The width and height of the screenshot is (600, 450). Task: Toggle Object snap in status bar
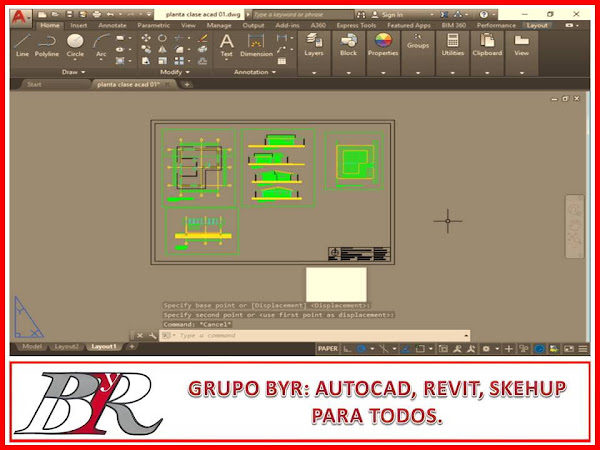[420, 349]
